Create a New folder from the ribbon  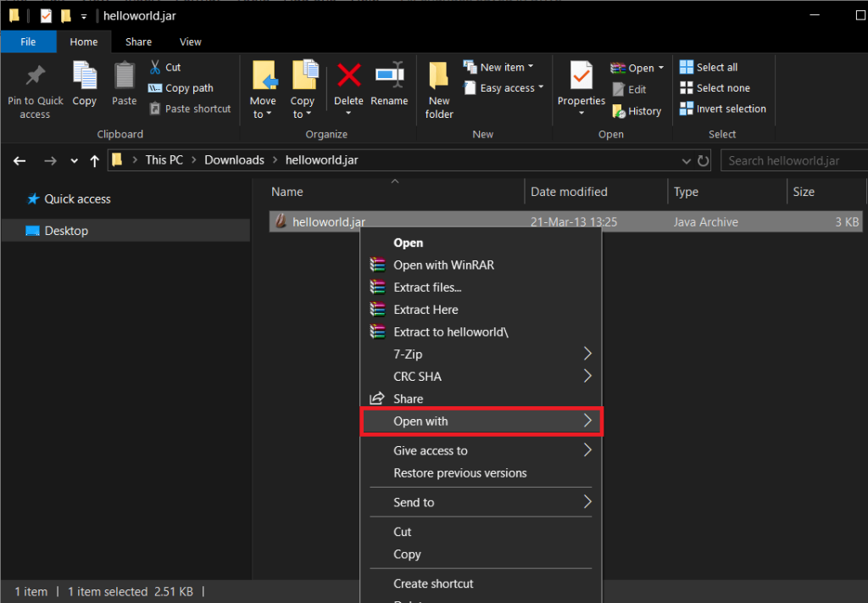[x=439, y=91]
